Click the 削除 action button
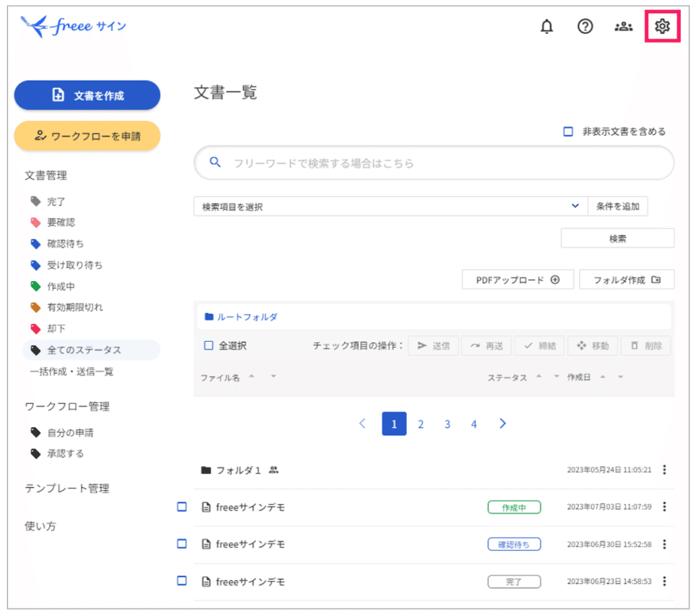 click(646, 346)
